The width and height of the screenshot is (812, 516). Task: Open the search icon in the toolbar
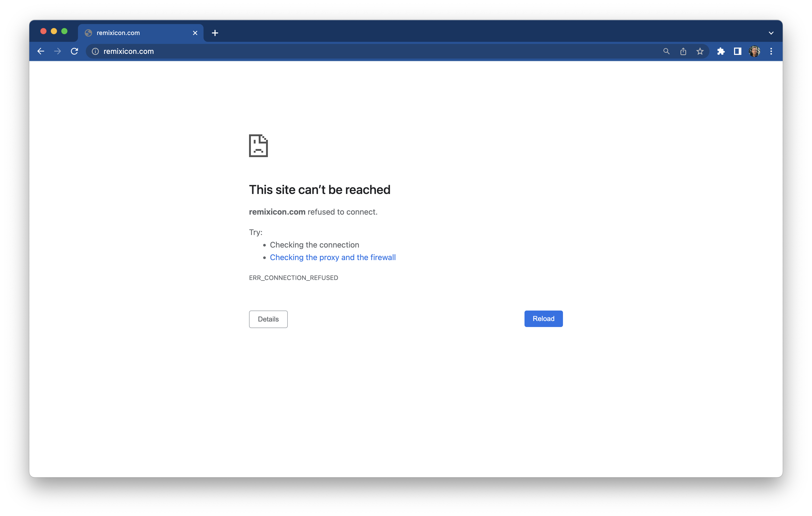(x=666, y=51)
